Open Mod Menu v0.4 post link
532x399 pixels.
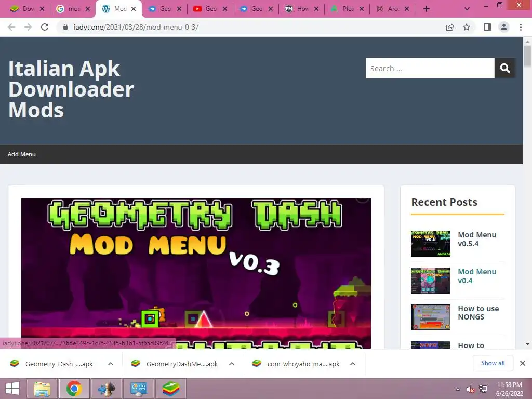(x=477, y=276)
